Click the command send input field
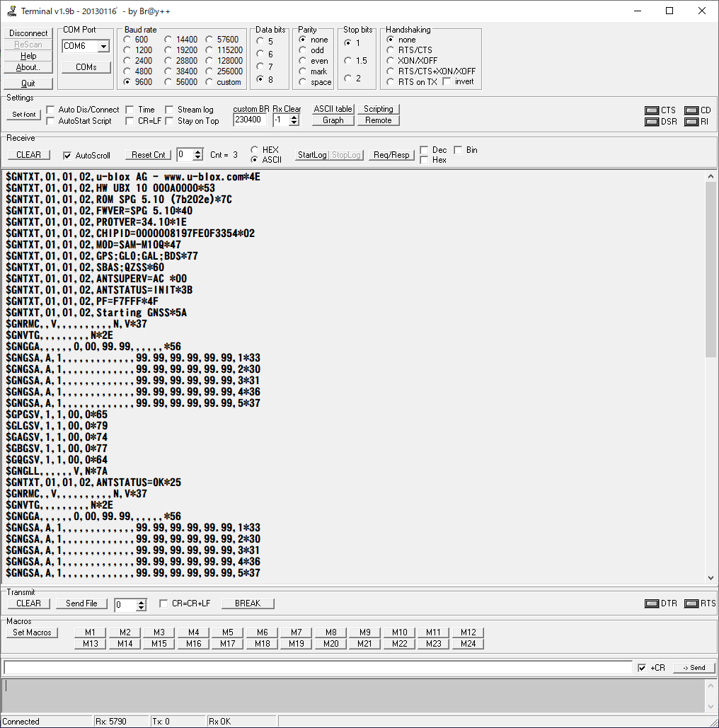Viewport: 719px width, 728px height. click(x=318, y=668)
